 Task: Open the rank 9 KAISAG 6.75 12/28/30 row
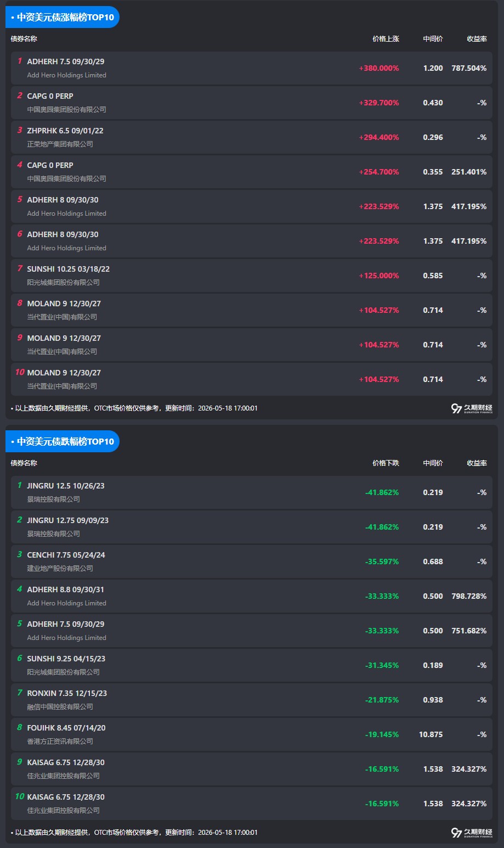(252, 769)
